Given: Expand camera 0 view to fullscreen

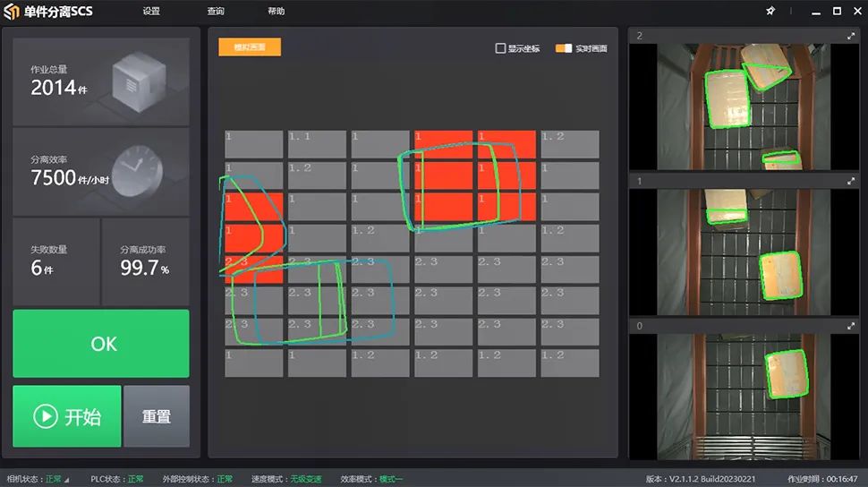Looking at the screenshot, I should pyautogui.click(x=851, y=326).
